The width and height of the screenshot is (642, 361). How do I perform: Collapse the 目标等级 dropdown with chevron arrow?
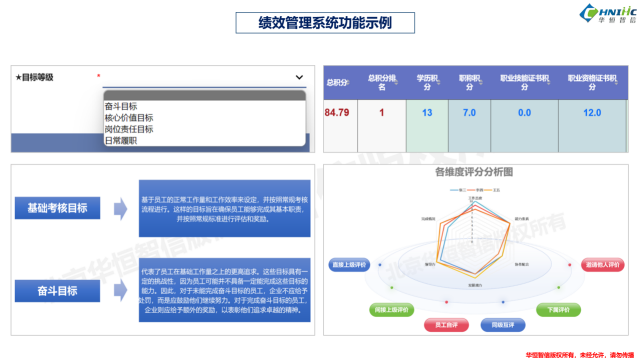(x=299, y=77)
